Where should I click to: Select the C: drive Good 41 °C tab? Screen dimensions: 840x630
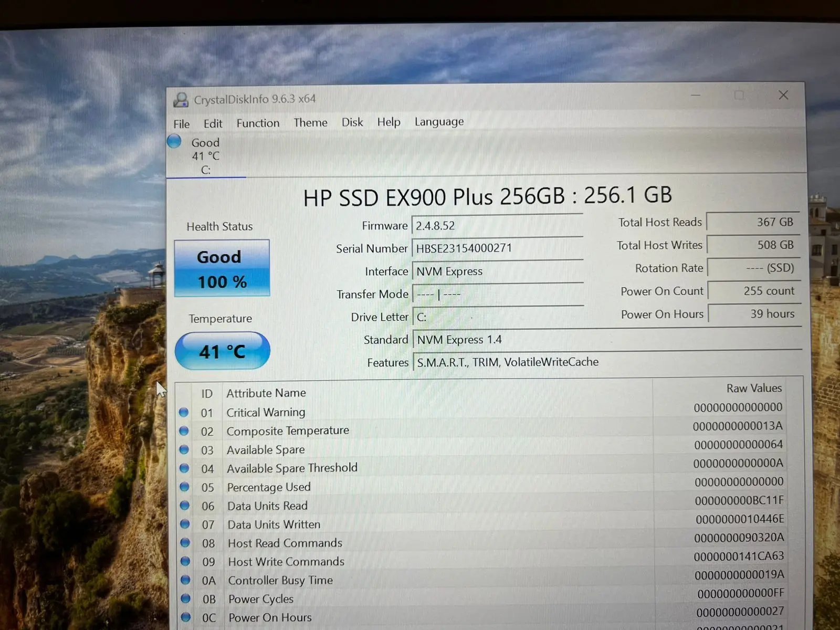pos(206,156)
